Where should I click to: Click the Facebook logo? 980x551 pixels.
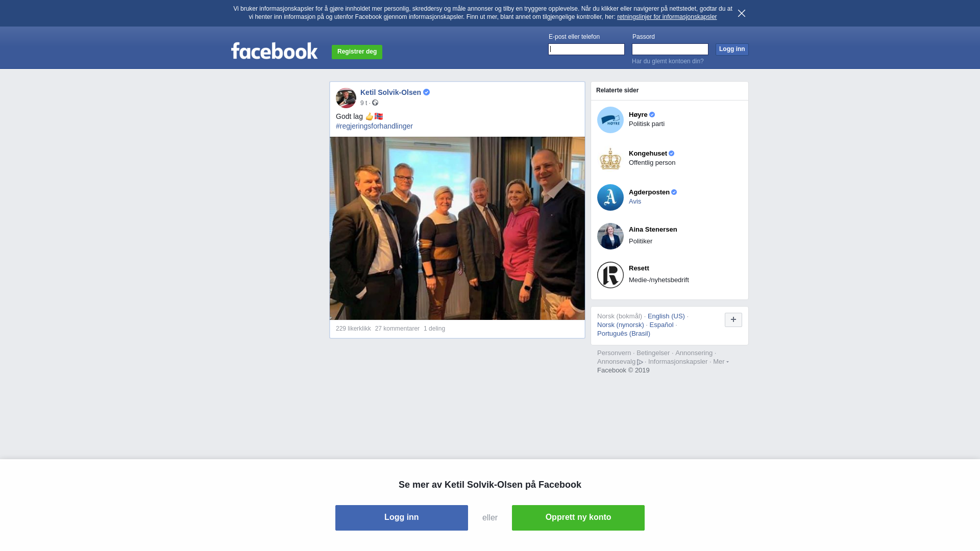point(274,51)
